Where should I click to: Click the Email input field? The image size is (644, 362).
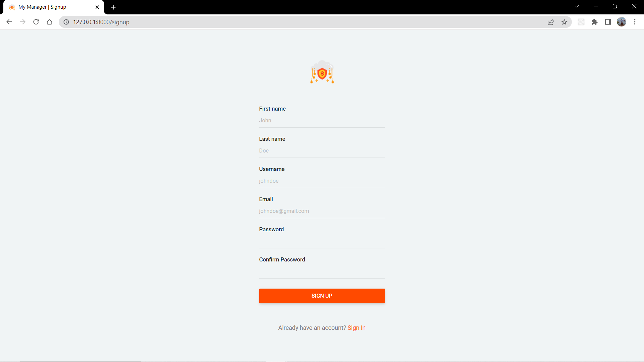[x=322, y=211]
